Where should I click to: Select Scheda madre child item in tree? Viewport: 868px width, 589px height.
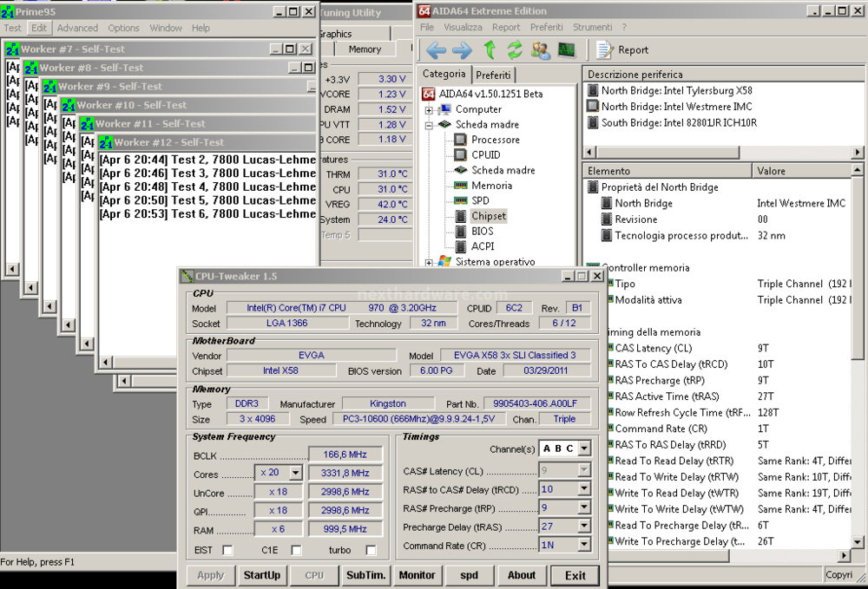[x=503, y=170]
